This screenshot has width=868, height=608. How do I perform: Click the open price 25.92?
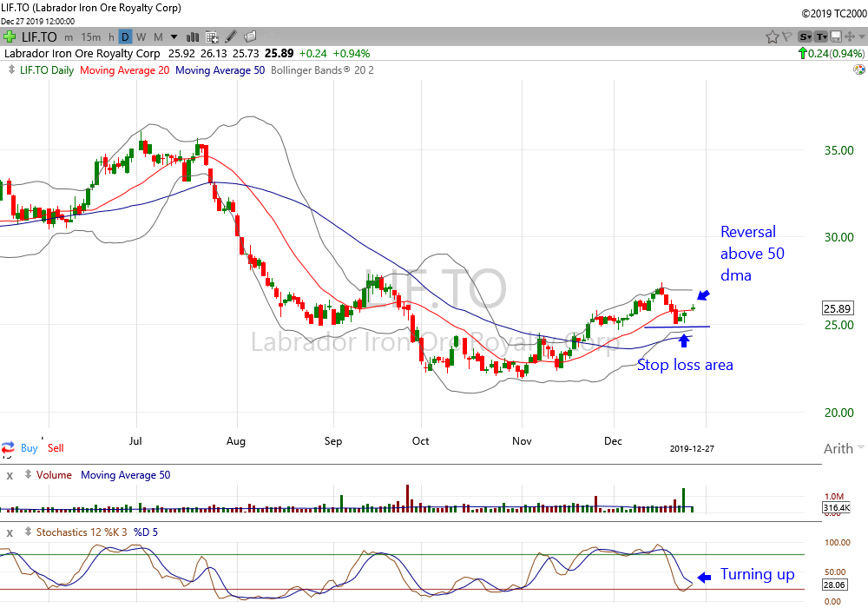181,53
